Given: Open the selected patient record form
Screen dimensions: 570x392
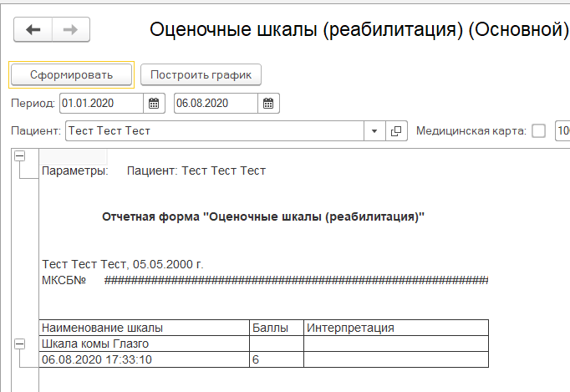Looking at the screenshot, I should tap(397, 131).
